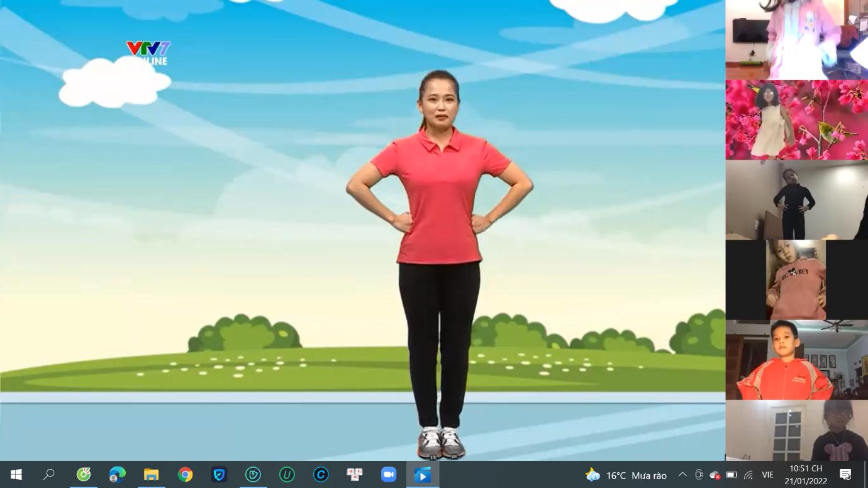Switch the VIE input language
Image resolution: width=868 pixels, height=488 pixels.
point(767,475)
